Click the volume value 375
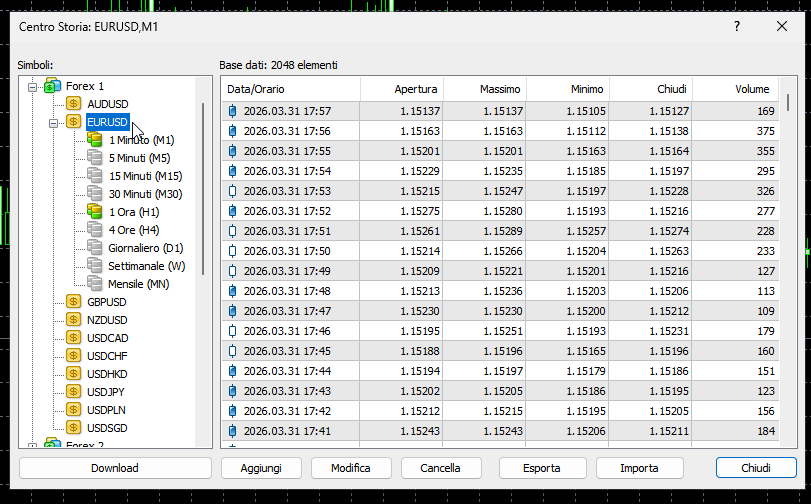 765,131
